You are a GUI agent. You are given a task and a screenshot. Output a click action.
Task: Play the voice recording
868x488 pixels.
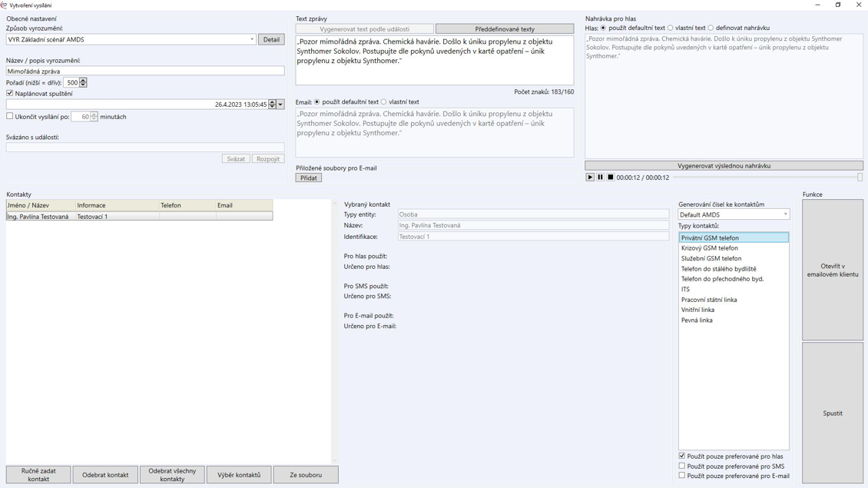coord(590,178)
